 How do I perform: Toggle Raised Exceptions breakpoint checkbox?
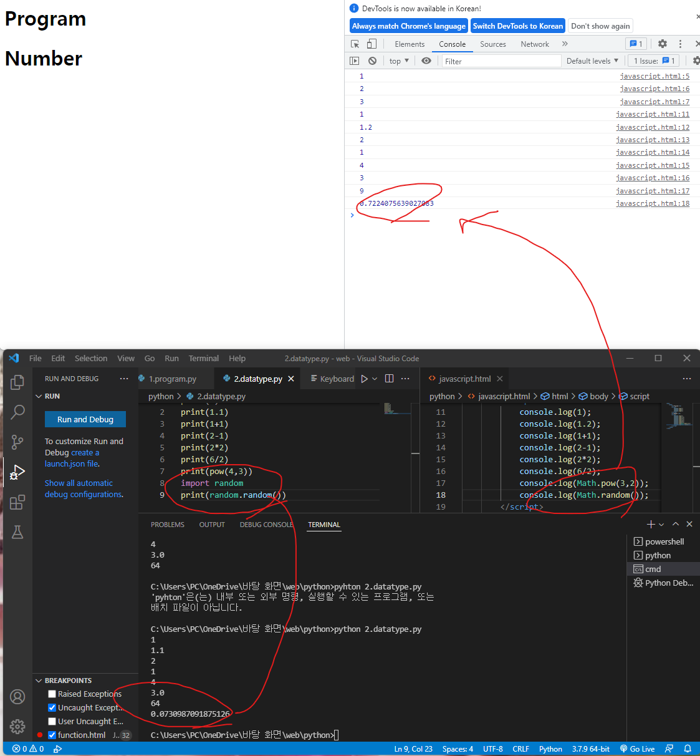pos(52,694)
